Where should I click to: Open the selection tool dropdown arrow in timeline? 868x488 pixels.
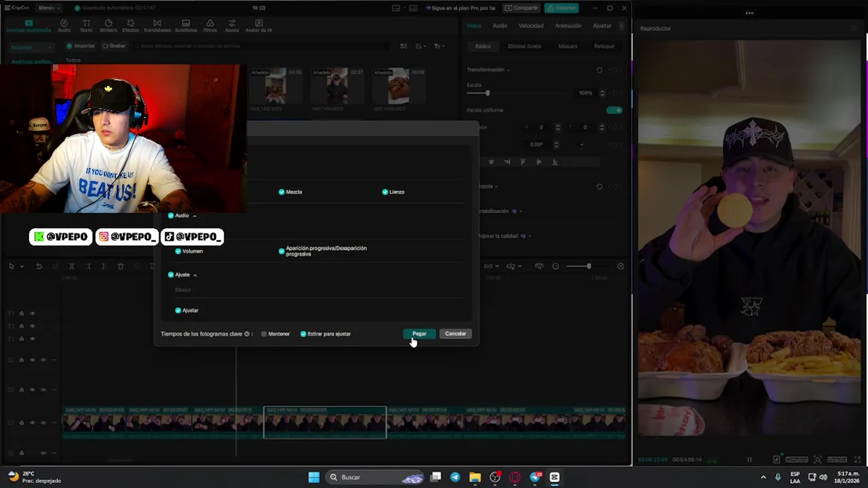click(22, 266)
